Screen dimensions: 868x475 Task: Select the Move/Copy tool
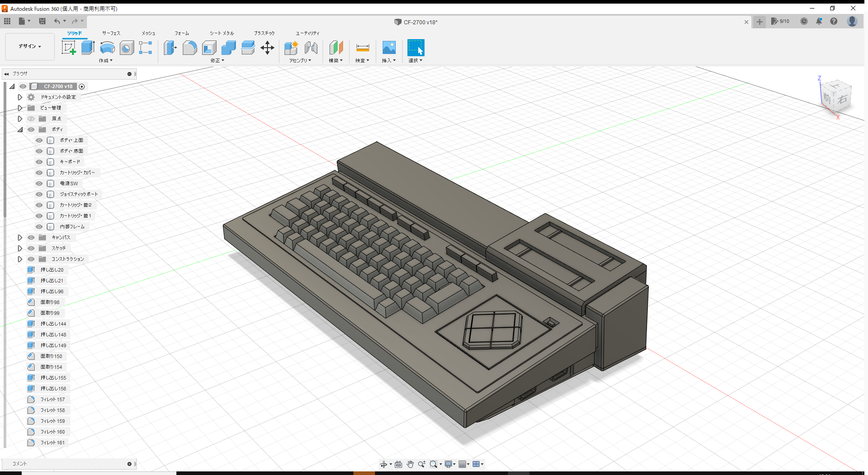267,48
